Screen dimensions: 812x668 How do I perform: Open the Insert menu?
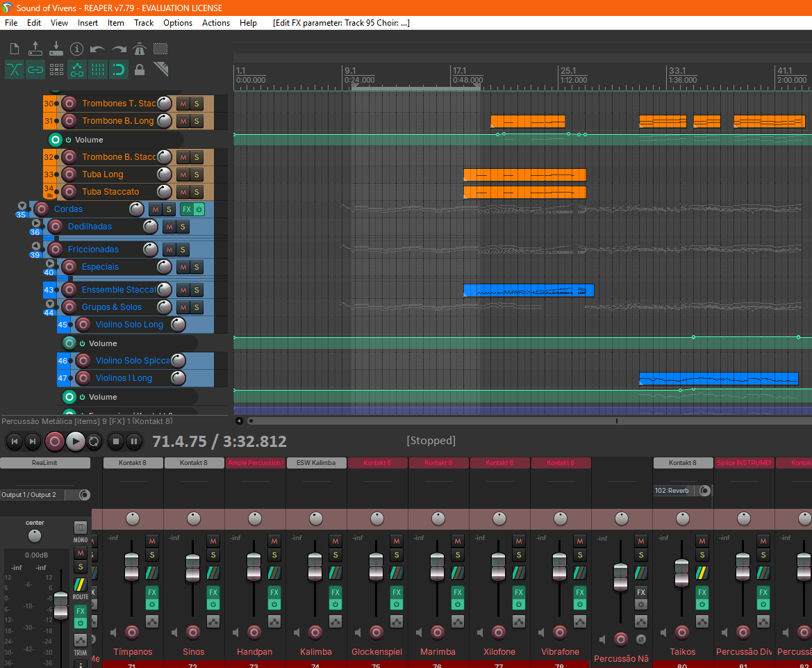(88, 23)
